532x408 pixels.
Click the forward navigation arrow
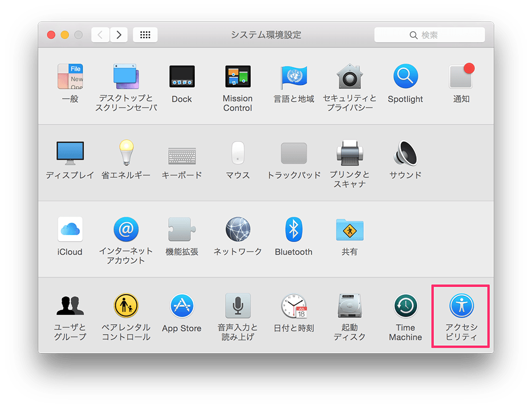pyautogui.click(x=119, y=35)
